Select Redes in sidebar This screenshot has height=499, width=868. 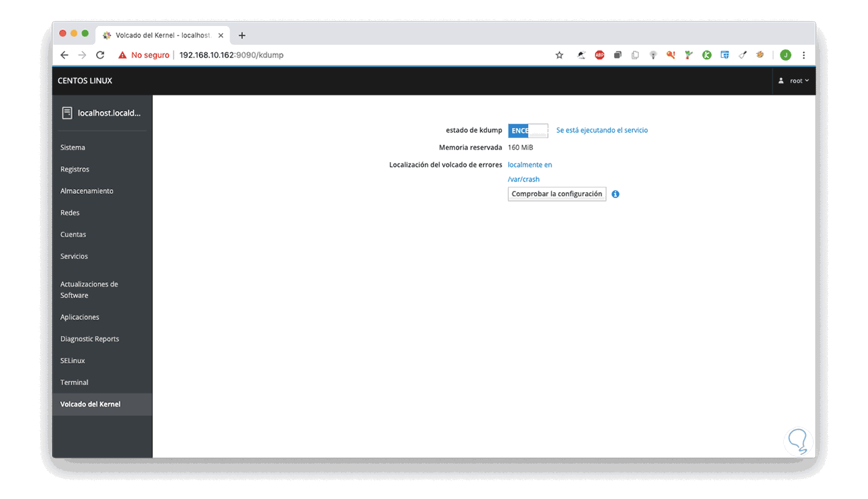[102, 213]
